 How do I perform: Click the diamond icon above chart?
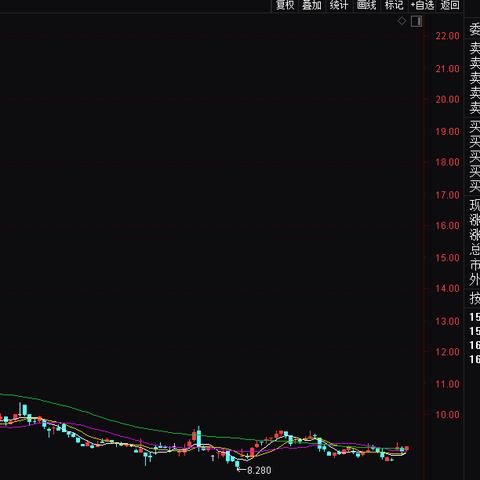(402, 21)
